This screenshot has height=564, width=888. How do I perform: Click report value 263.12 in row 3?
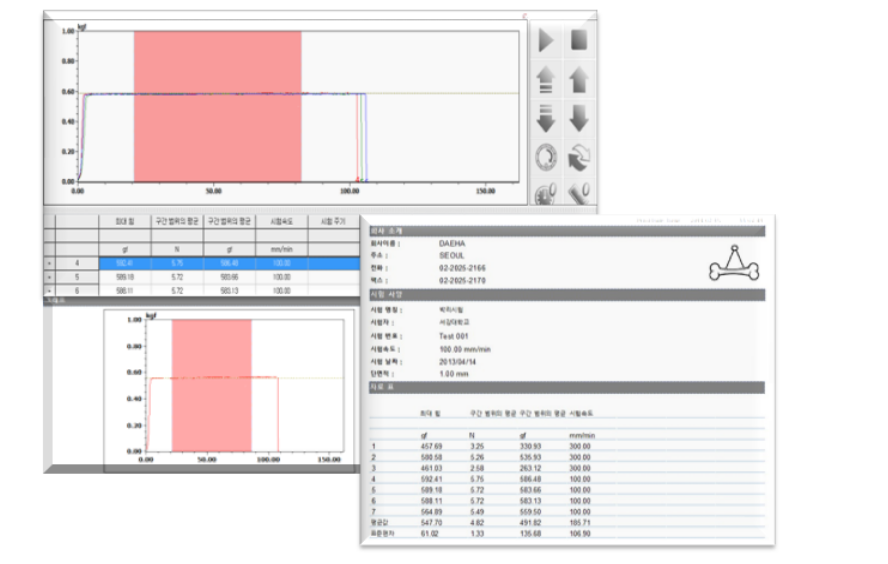[x=531, y=468]
